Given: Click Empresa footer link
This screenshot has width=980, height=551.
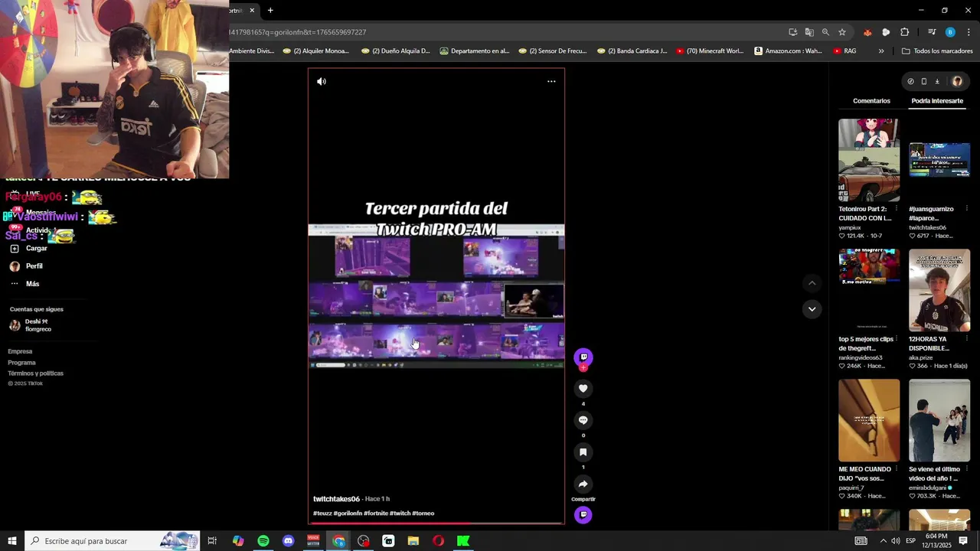Looking at the screenshot, I should [x=20, y=351].
